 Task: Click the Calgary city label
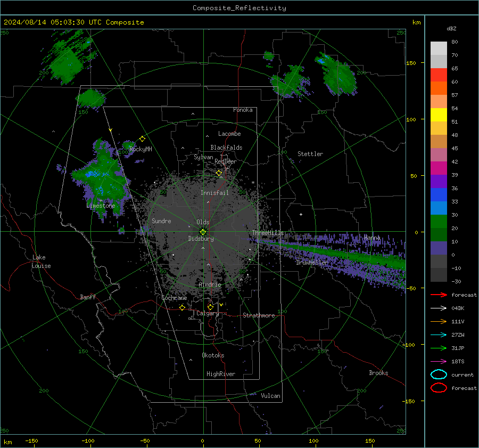point(208,313)
